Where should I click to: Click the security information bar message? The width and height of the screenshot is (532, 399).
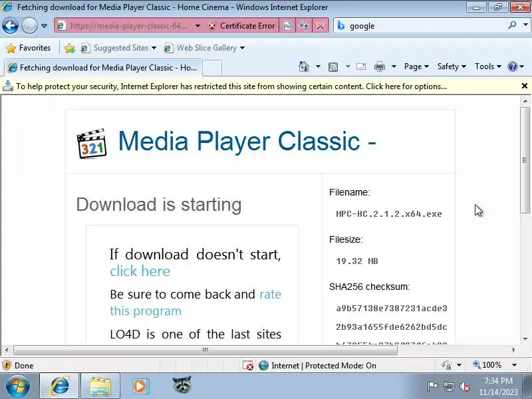[231, 86]
